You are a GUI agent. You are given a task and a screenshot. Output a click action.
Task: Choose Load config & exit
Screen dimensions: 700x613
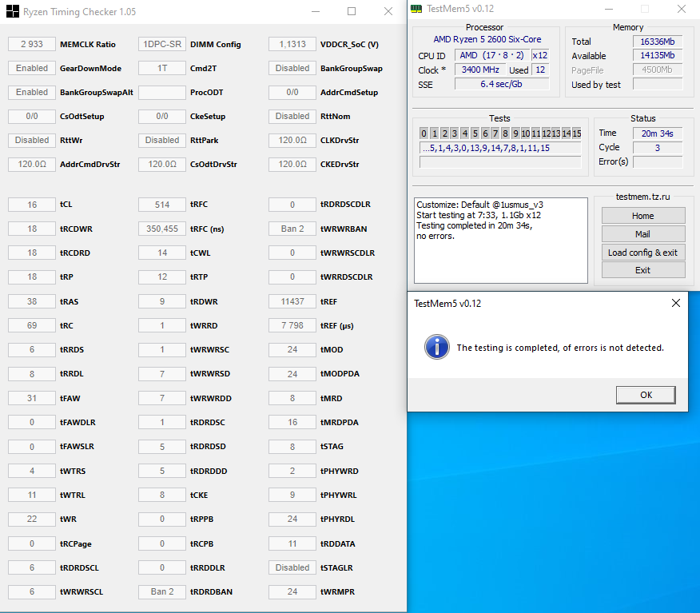(642, 253)
